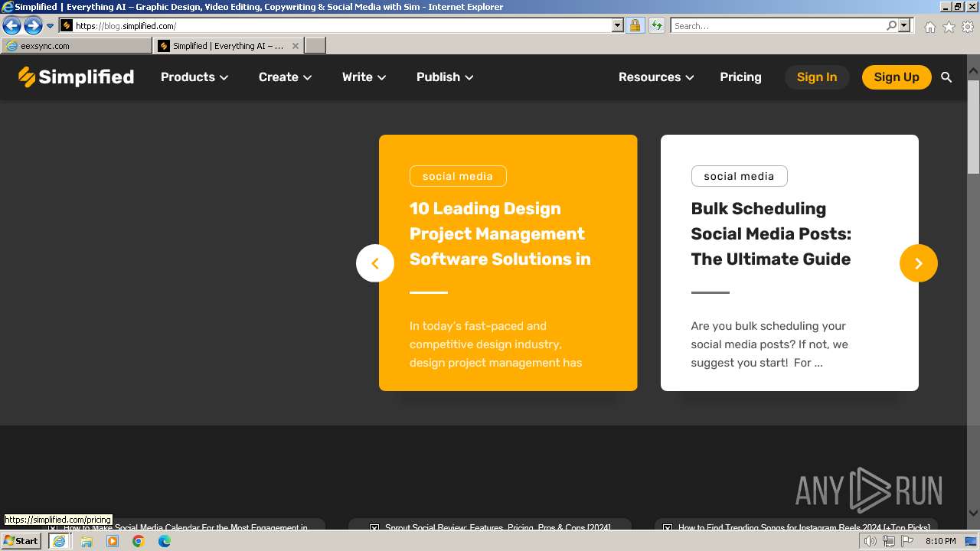
Task: Go to next carousel slide
Action: coord(919,263)
